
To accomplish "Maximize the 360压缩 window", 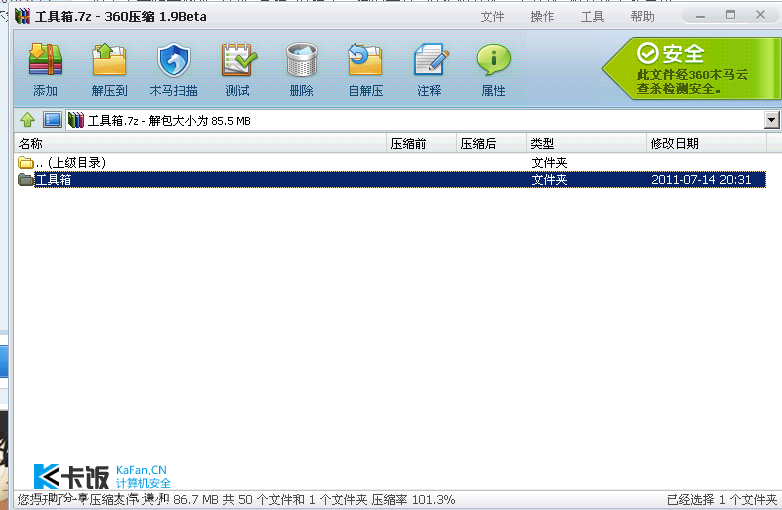I will [x=731, y=15].
